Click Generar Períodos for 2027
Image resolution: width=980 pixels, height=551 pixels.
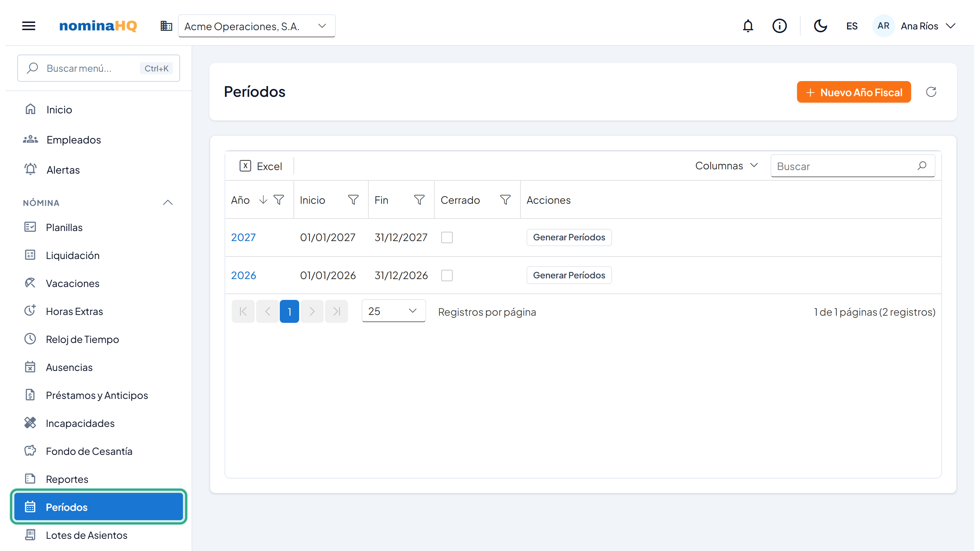point(569,237)
